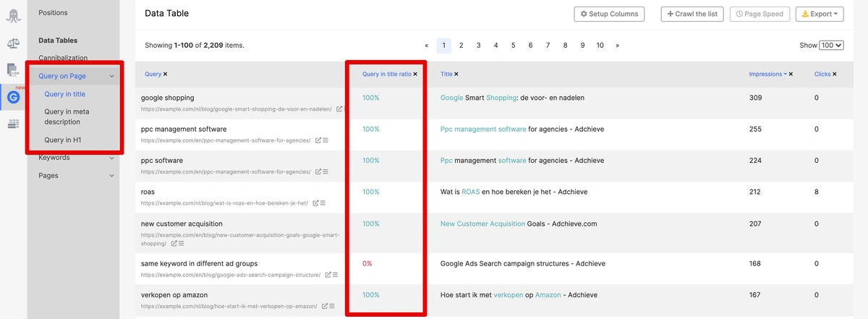The width and height of the screenshot is (868, 319).
Task: Click the Crawl the list button
Action: click(692, 14)
